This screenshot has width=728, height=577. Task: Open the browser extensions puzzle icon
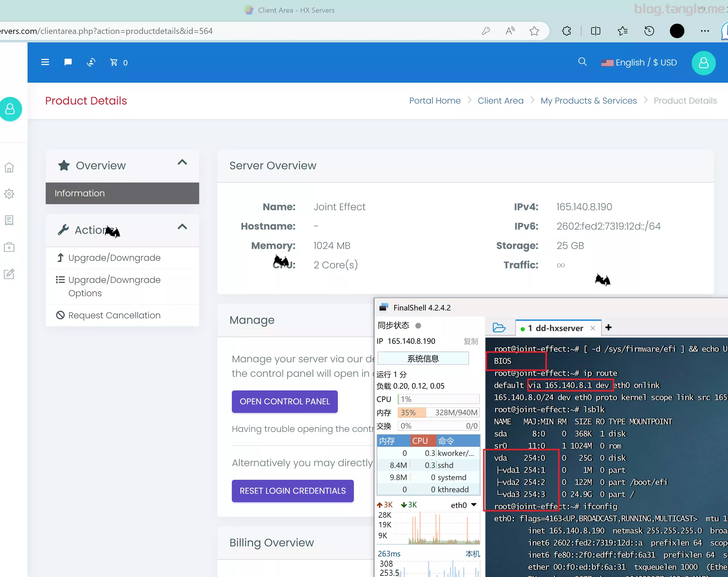click(567, 31)
